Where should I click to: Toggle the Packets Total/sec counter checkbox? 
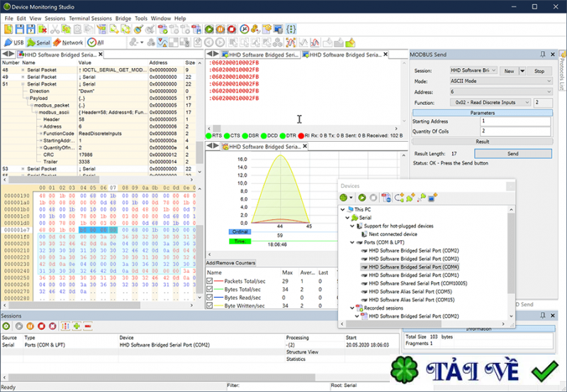[210, 281]
